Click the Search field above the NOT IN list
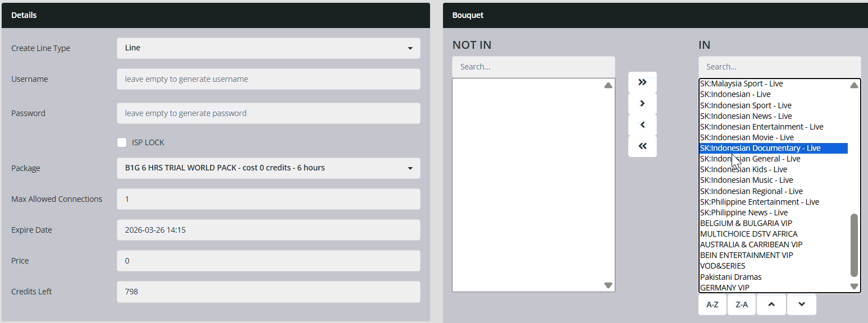 [x=533, y=67]
